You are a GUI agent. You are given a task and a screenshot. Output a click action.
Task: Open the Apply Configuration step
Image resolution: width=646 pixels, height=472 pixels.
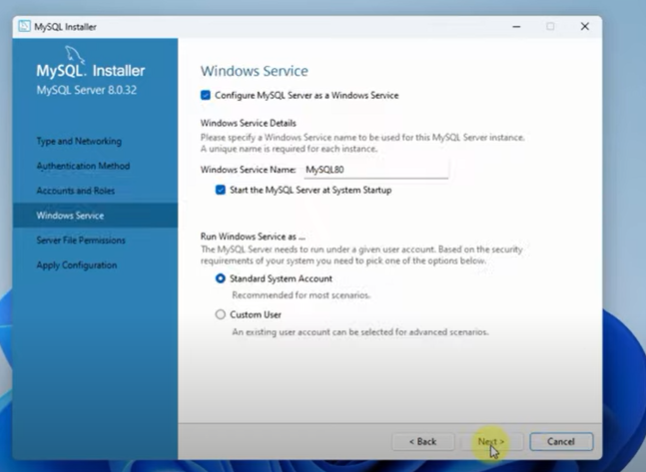tap(77, 265)
